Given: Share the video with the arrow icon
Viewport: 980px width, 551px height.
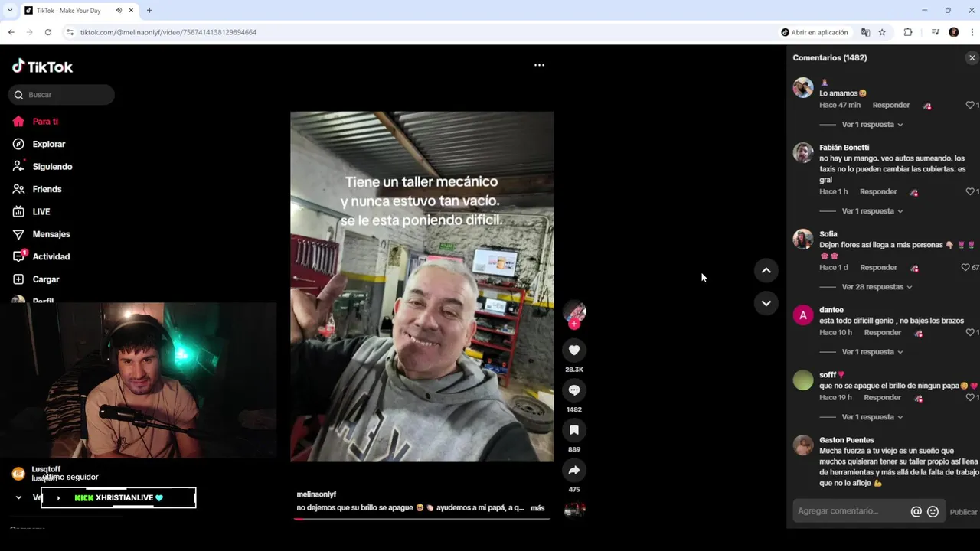Looking at the screenshot, I should [x=574, y=470].
